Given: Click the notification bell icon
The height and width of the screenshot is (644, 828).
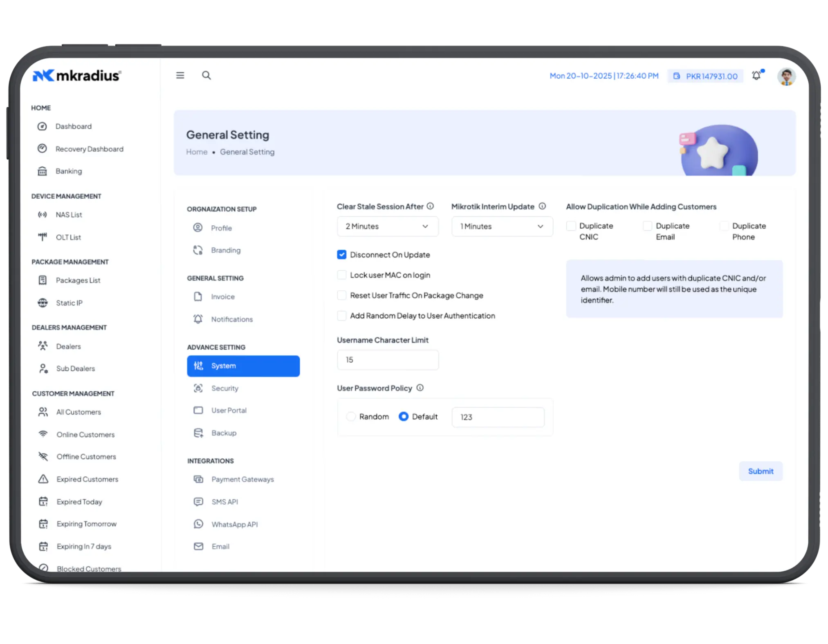Looking at the screenshot, I should click(x=756, y=76).
